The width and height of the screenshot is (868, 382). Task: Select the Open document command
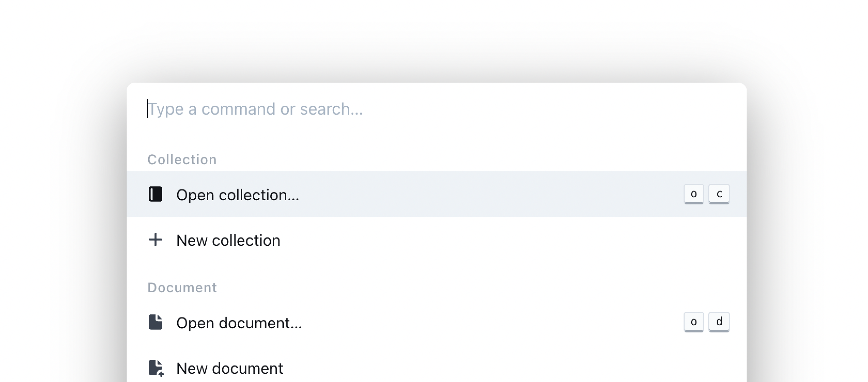[x=239, y=322]
